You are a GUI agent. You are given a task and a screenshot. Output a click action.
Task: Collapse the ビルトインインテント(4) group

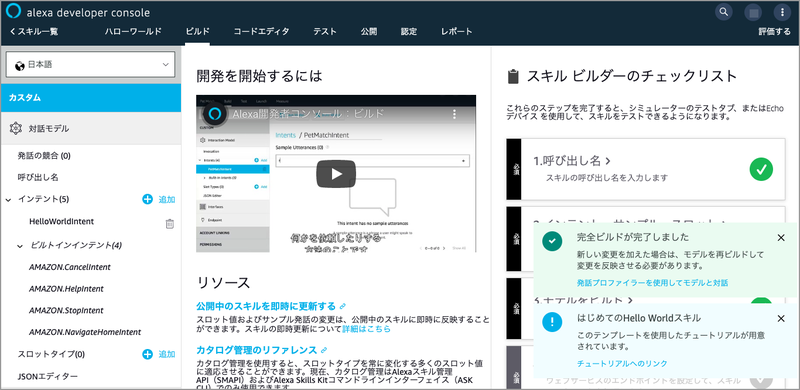click(x=20, y=246)
